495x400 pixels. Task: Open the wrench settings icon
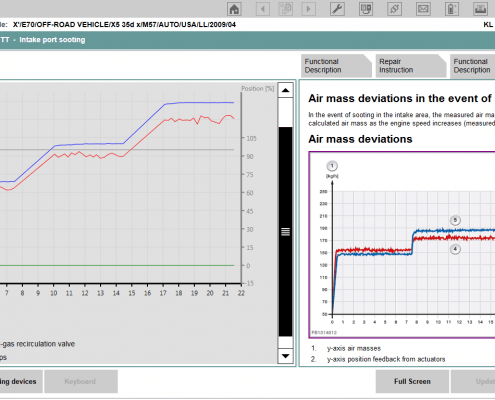tap(337, 9)
